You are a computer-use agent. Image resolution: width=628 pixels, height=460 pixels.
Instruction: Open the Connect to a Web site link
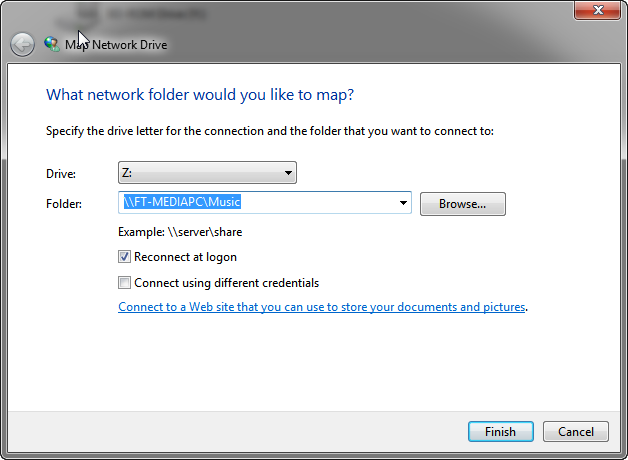[321, 307]
